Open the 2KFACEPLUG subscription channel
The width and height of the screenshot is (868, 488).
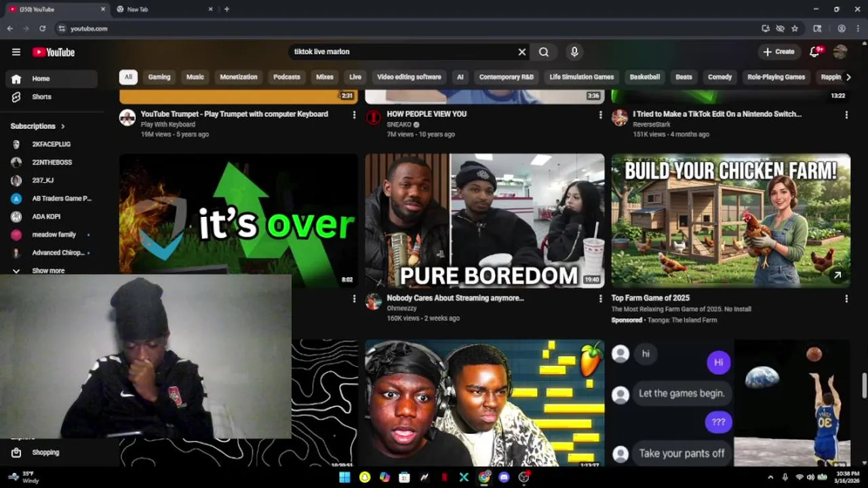tap(51, 144)
